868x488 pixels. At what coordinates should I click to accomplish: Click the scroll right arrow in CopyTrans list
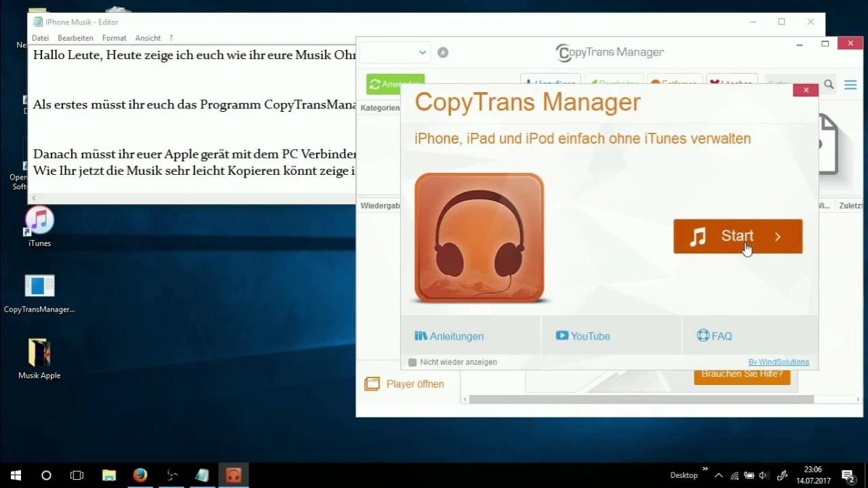858,399
